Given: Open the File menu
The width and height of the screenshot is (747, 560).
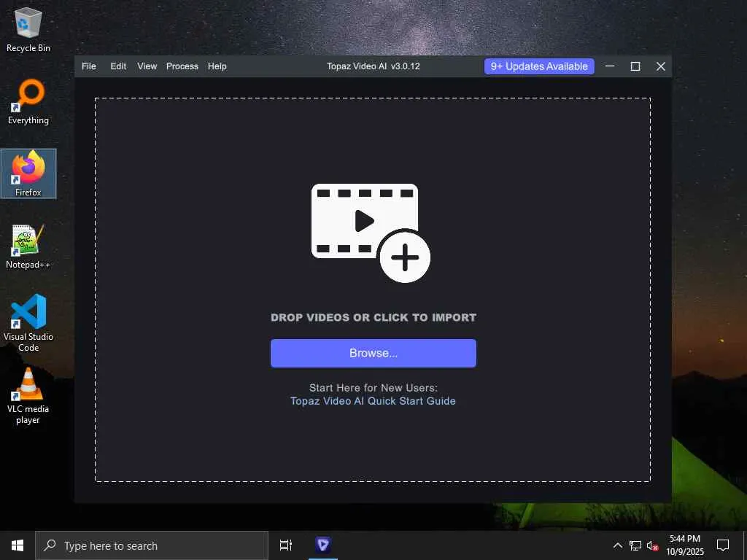Looking at the screenshot, I should tap(88, 66).
